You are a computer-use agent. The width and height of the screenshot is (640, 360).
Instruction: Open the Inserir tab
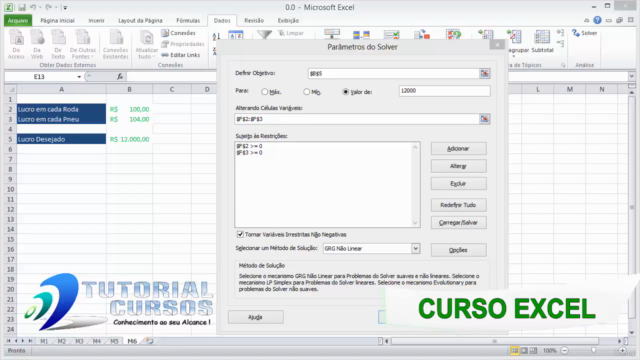pyautogui.click(x=96, y=20)
